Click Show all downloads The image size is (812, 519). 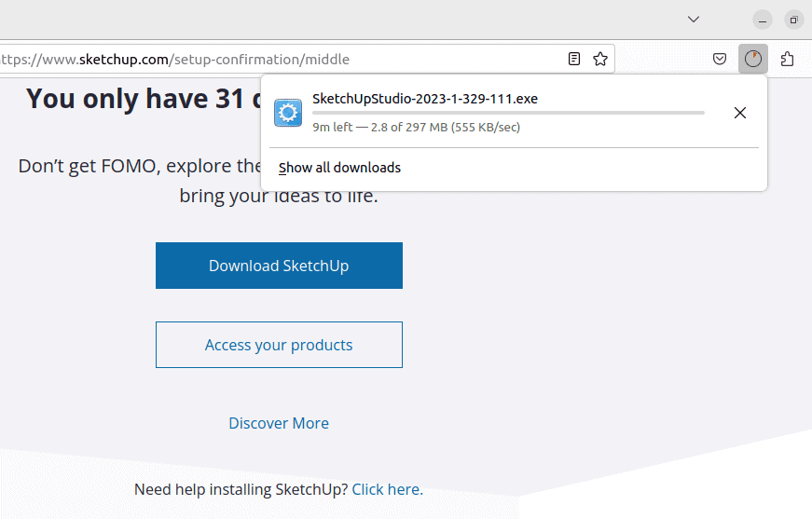click(x=339, y=168)
